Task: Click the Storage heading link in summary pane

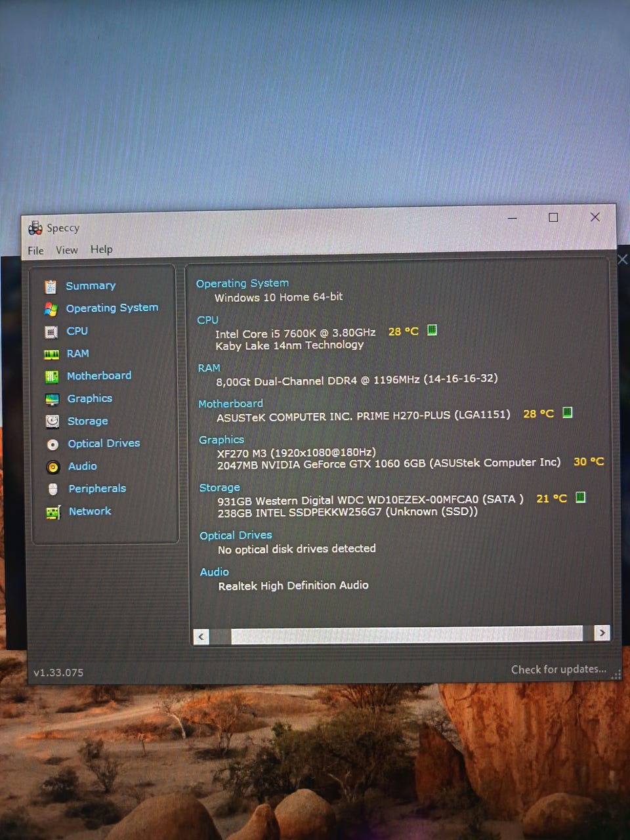Action: click(x=219, y=488)
